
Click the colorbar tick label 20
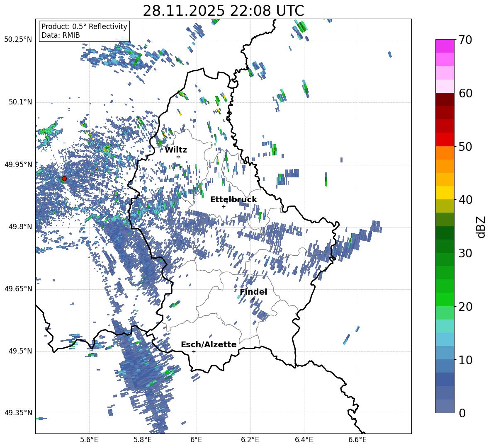(x=465, y=307)
